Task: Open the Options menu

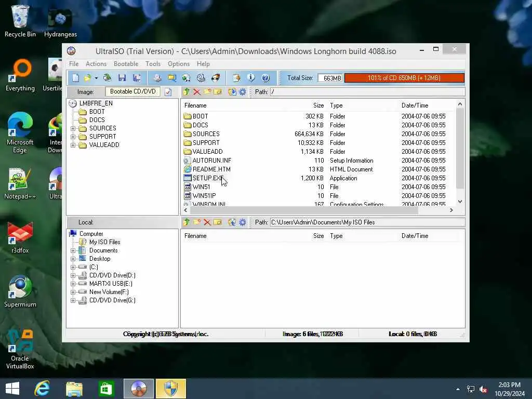Action: 179,64
